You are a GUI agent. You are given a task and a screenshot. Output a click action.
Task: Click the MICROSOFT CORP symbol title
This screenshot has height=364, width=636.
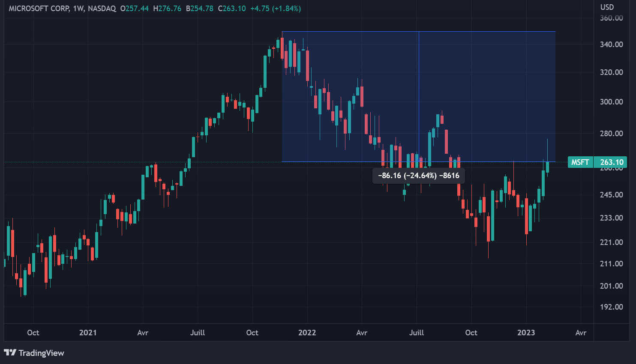point(39,9)
